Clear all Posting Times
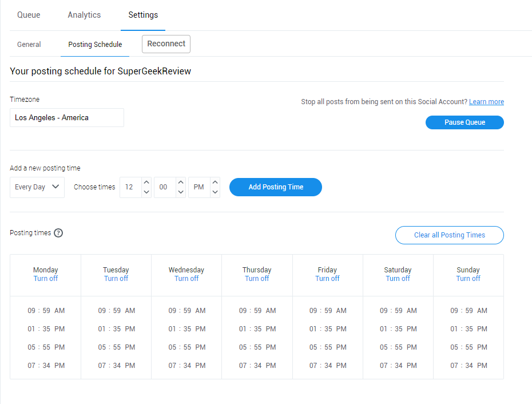The height and width of the screenshot is (404, 532). click(x=449, y=235)
